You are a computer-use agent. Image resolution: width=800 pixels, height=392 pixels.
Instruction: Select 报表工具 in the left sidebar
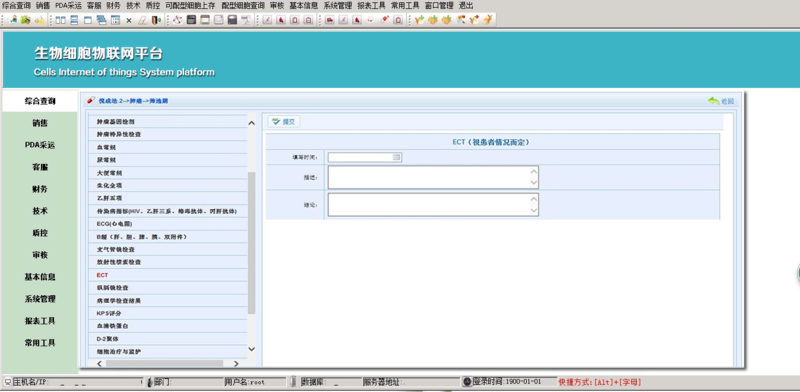coord(40,321)
